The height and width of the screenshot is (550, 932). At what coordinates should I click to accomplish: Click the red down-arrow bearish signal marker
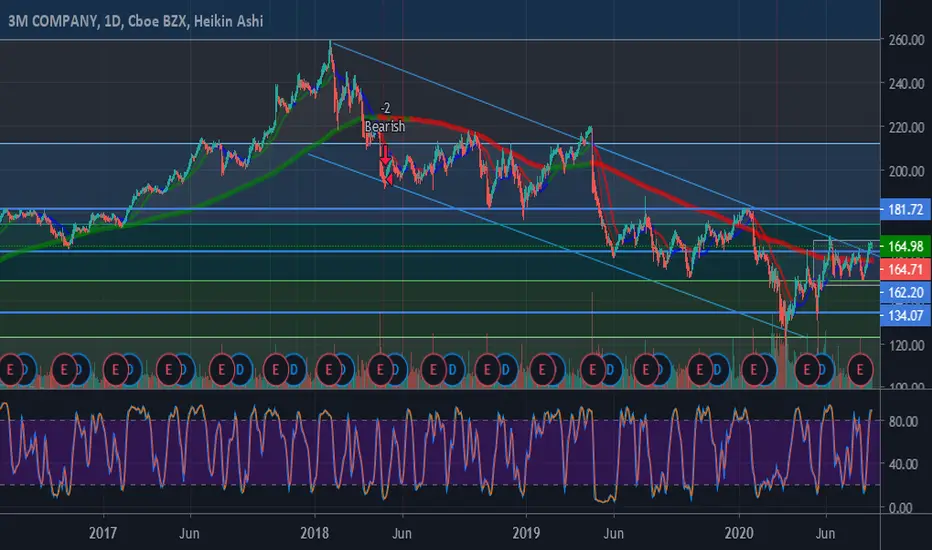pos(385,155)
